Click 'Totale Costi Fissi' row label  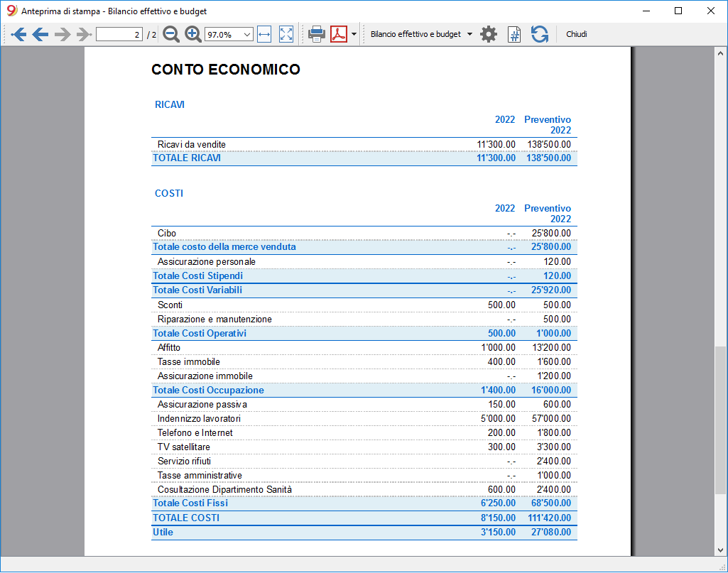click(190, 503)
